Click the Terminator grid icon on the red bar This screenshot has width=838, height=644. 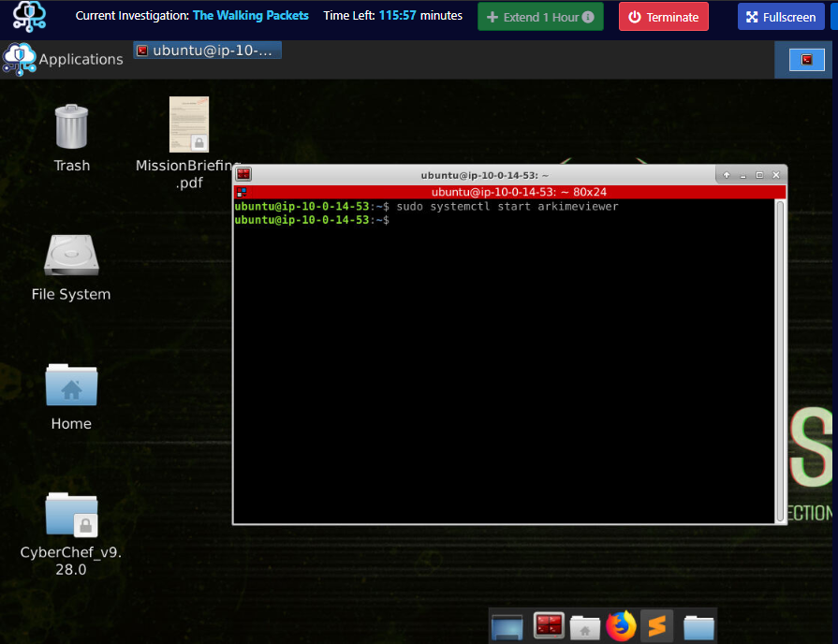point(242,192)
